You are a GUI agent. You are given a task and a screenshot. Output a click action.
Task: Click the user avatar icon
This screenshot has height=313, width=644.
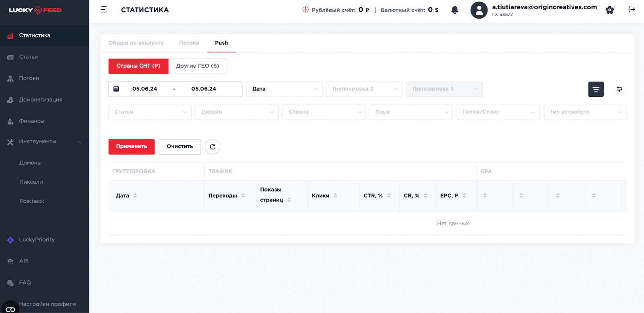click(x=479, y=10)
